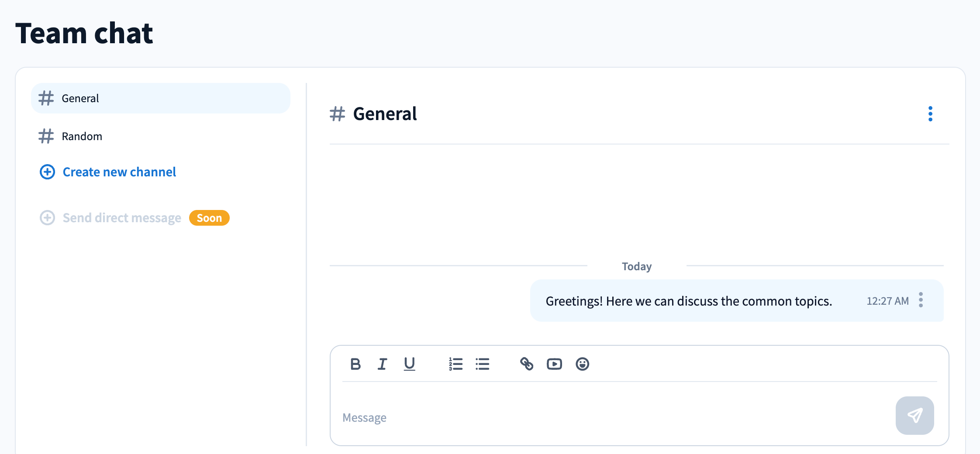Open the greeting message's three-dot menu
The height and width of the screenshot is (454, 980).
921,300
